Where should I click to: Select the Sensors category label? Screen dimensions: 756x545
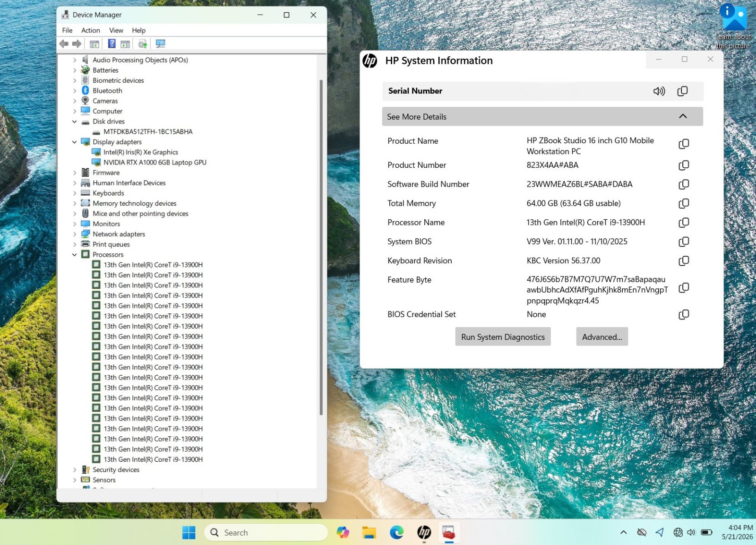[x=104, y=480]
